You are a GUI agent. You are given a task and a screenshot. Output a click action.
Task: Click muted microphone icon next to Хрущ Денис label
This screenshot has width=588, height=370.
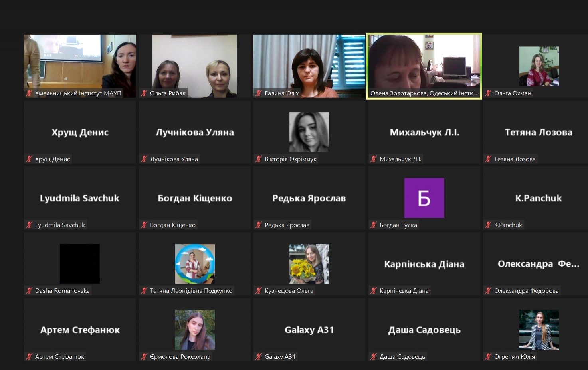pyautogui.click(x=29, y=159)
